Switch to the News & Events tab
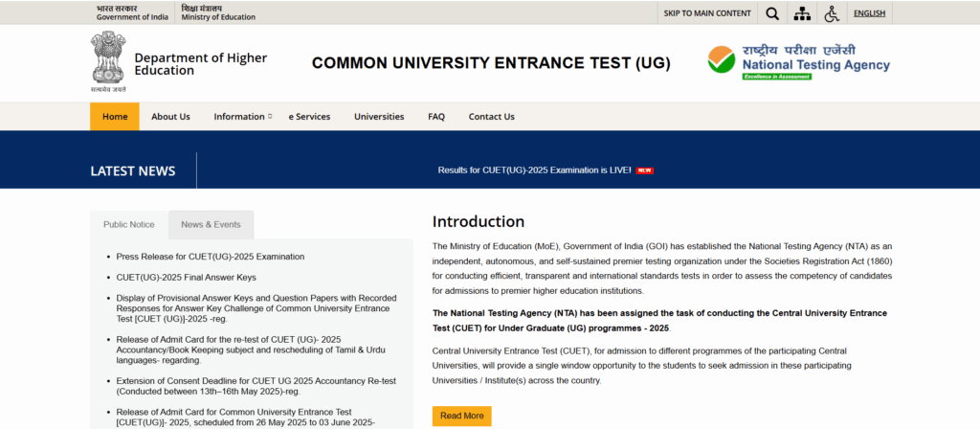Screen dimensions: 980x429 click(211, 225)
